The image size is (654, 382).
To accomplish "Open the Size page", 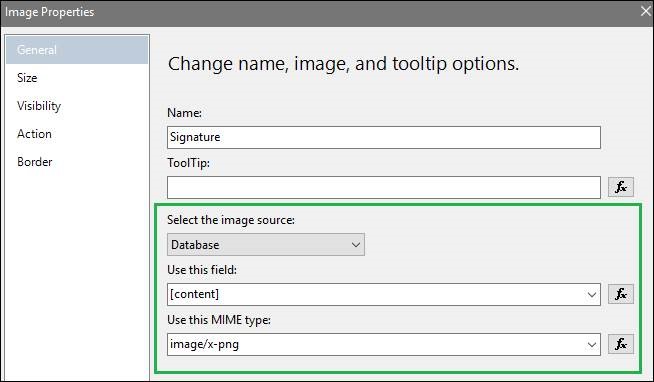I will coord(77,78).
